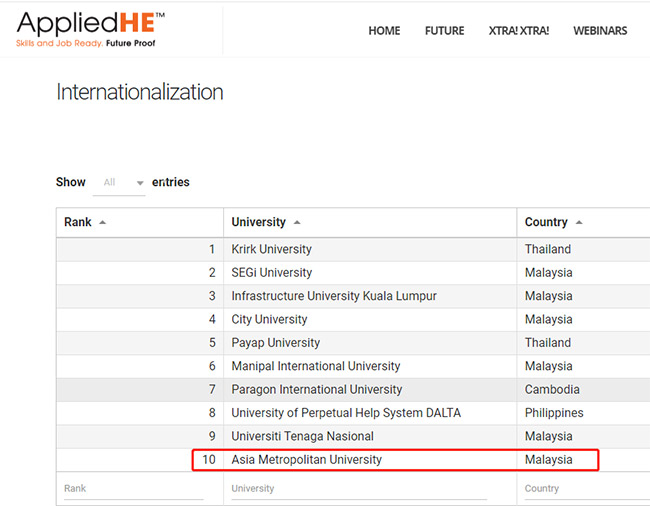Click the University filter input field
The image size is (650, 506).
click(359, 489)
